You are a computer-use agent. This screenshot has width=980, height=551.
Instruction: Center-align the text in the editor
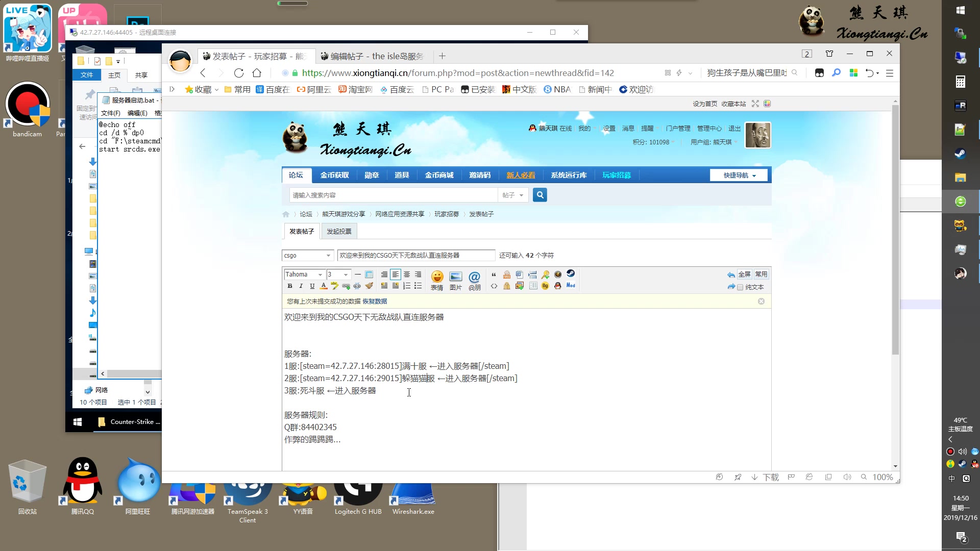[x=407, y=274]
